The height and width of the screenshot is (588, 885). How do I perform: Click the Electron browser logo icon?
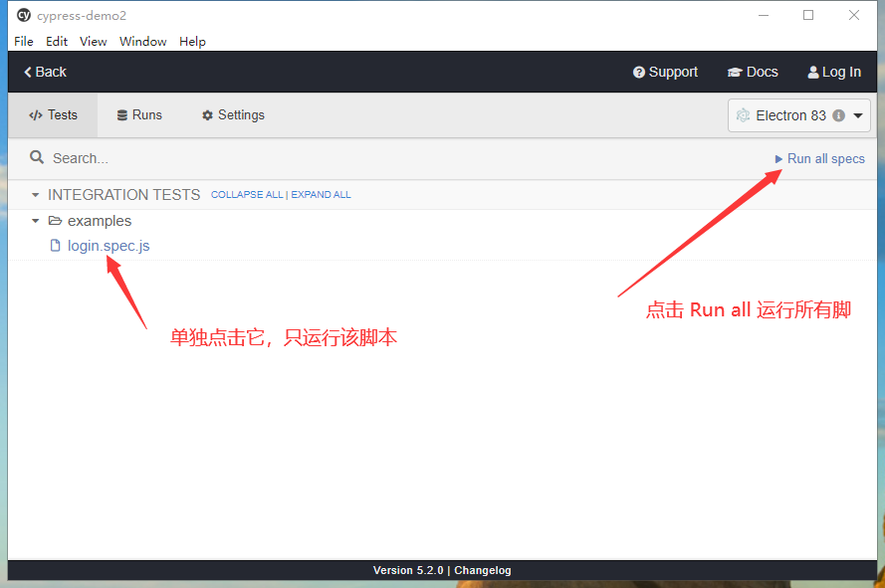pos(743,115)
